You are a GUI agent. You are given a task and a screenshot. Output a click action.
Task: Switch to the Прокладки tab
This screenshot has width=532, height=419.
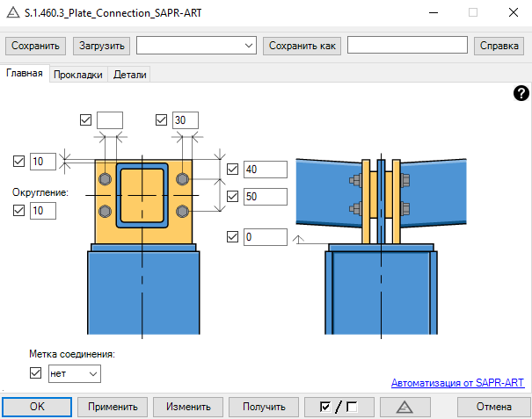click(78, 76)
